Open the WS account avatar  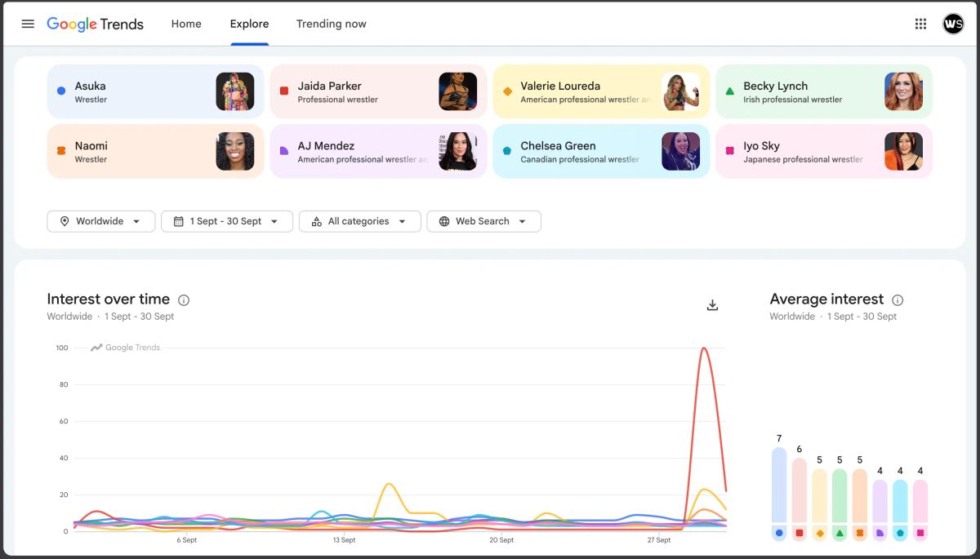click(953, 24)
